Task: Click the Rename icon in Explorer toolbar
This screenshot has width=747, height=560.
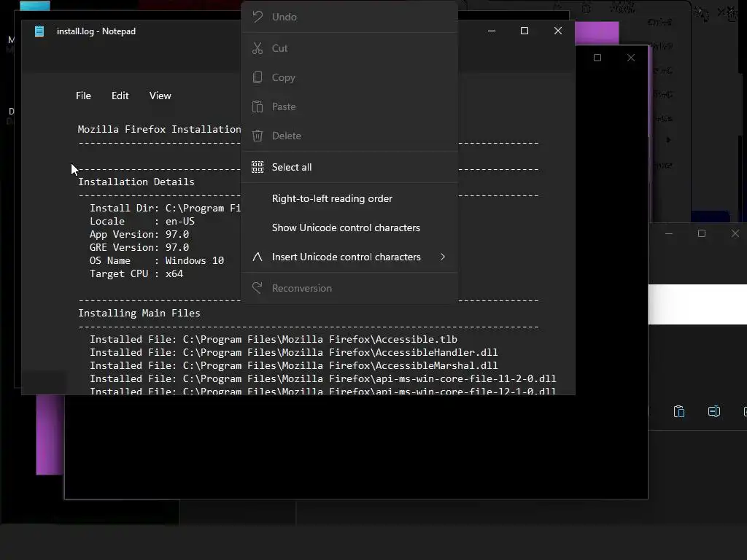Action: 713,411
